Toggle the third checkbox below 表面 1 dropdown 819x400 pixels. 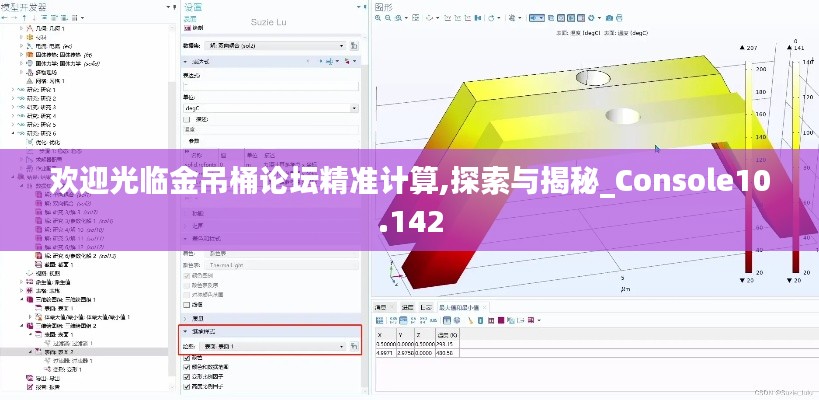coord(186,377)
